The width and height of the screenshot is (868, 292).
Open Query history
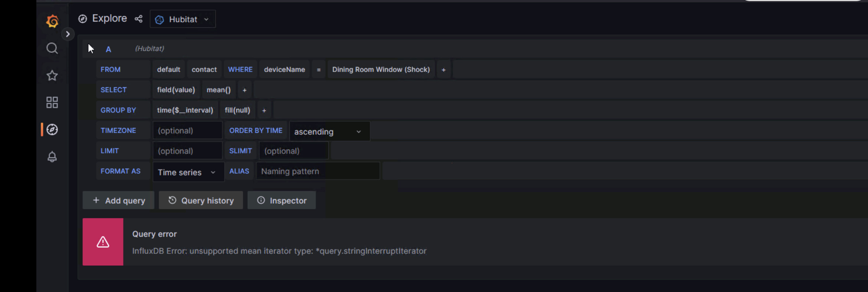201,200
